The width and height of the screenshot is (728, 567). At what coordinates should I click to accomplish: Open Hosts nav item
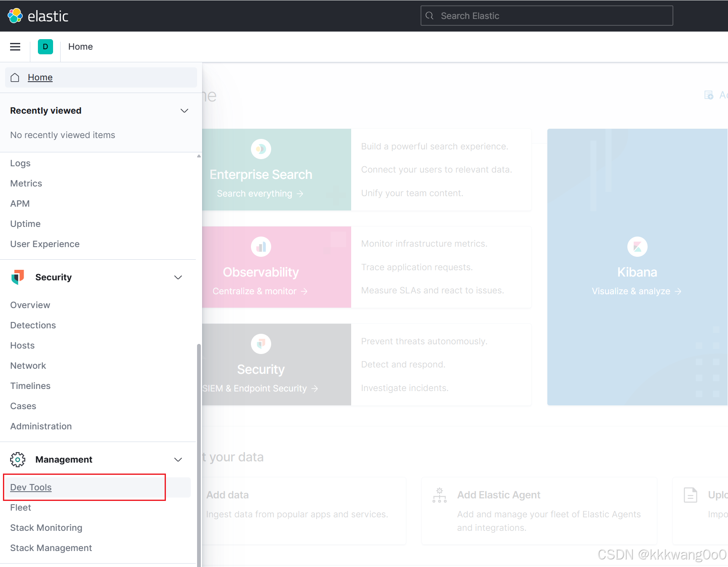[22, 346]
